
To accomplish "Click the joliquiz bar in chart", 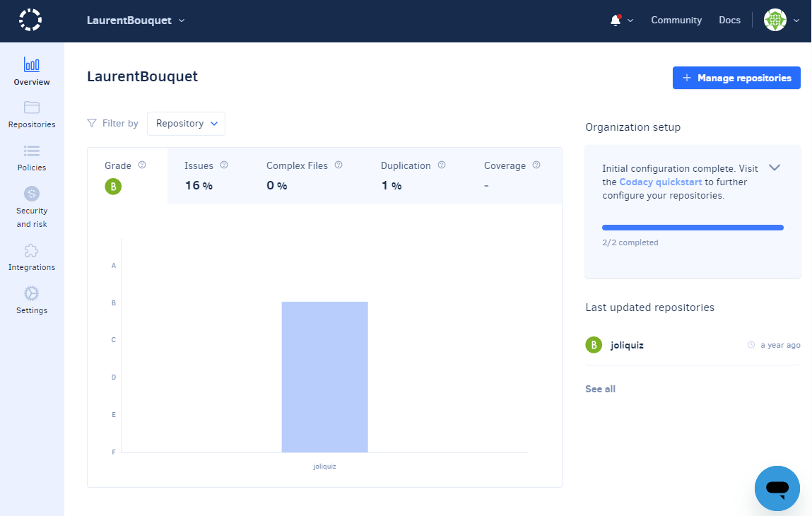I will (x=324, y=377).
